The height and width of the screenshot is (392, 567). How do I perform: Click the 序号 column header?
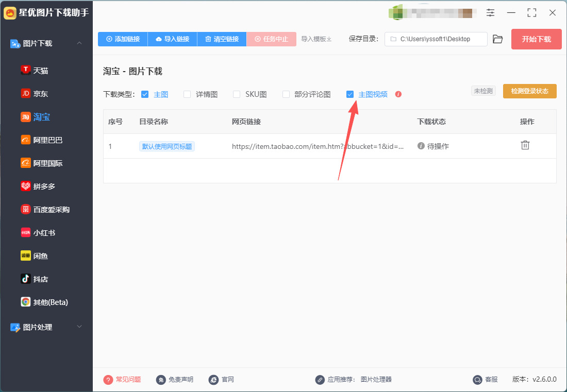point(115,122)
